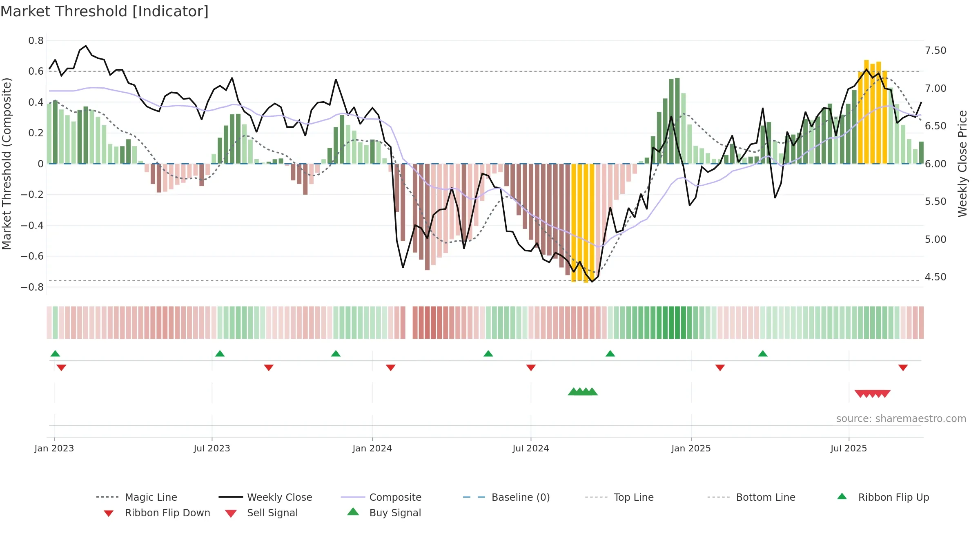
Task: Click the 7.00 right axis tick label
Action: tap(935, 89)
